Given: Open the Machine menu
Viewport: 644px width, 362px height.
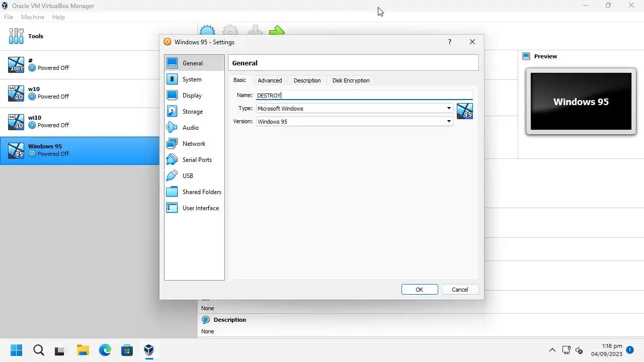Looking at the screenshot, I should 33,17.
